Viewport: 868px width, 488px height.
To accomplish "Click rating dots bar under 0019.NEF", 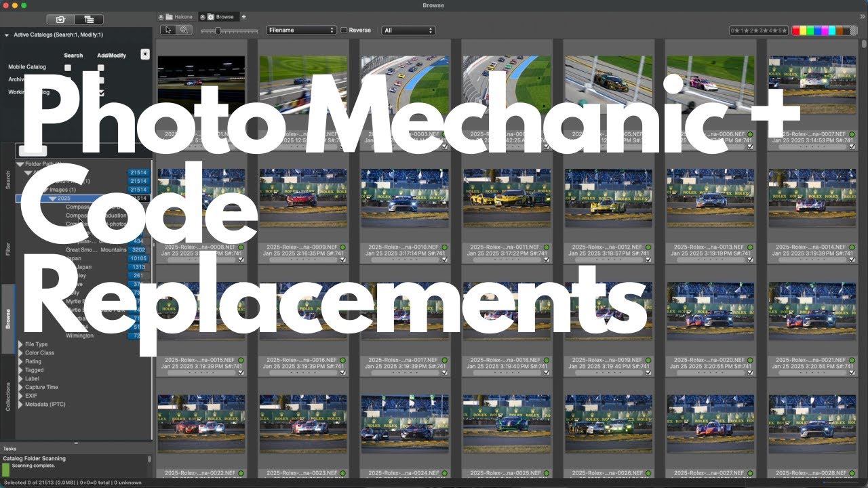I will [x=608, y=371].
